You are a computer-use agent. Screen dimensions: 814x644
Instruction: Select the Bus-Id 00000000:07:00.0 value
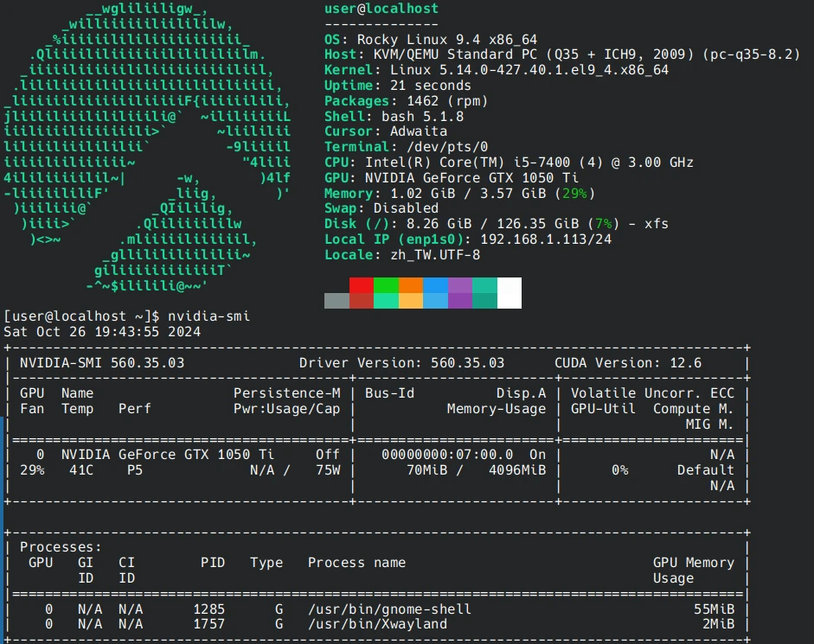pos(446,454)
